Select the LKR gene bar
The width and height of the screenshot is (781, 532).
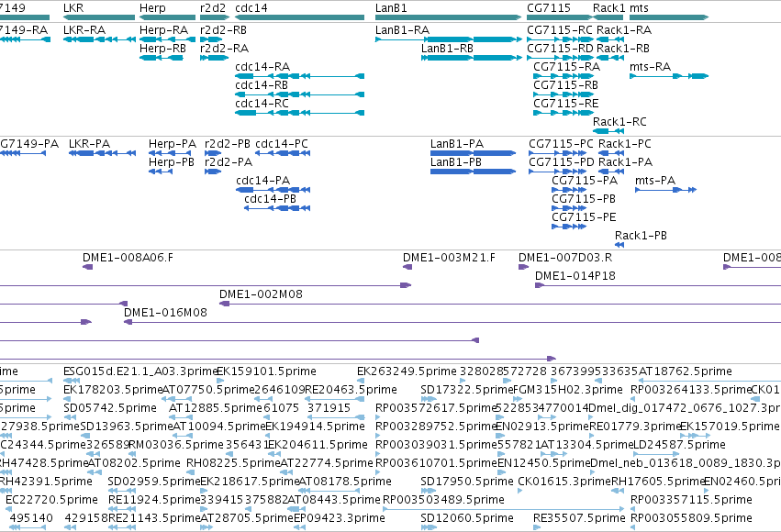99,17
